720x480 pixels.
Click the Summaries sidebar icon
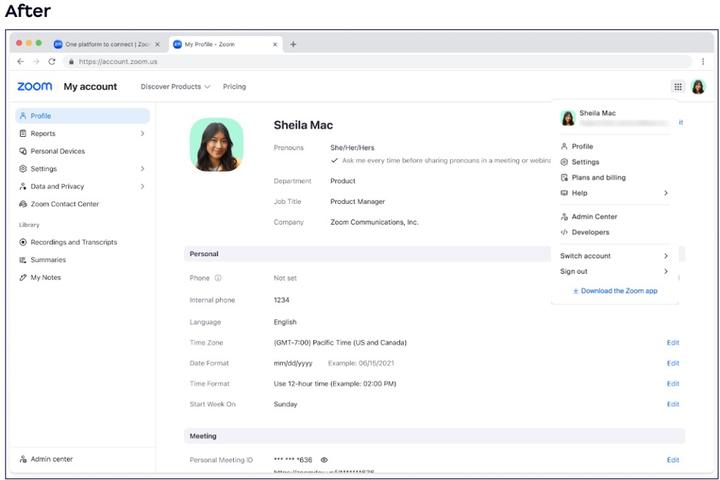point(23,260)
